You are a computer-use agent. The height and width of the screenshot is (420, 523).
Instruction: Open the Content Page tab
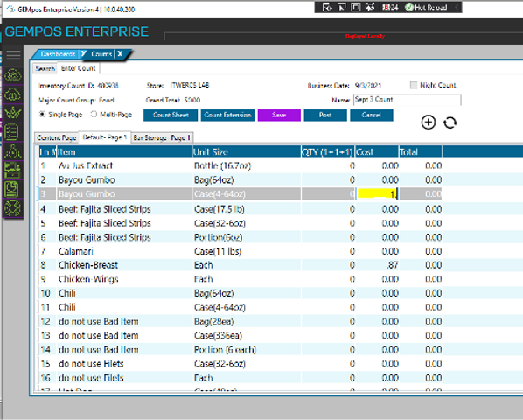tap(57, 137)
